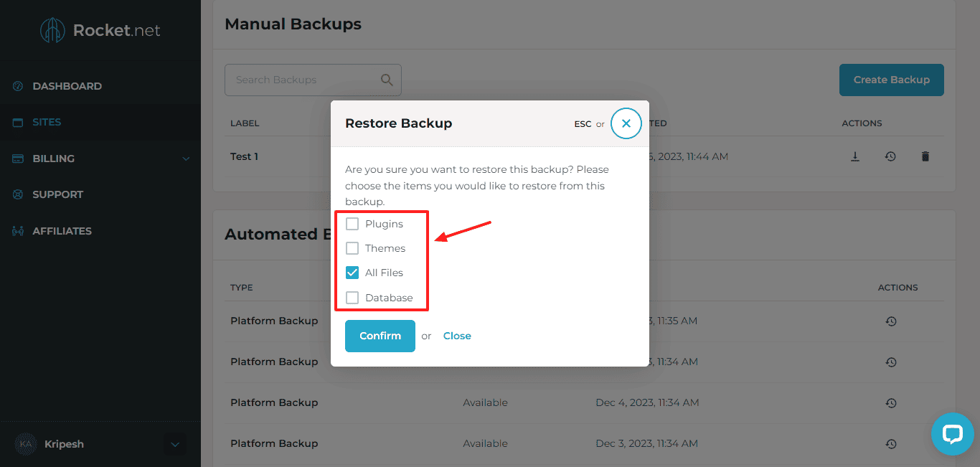980x467 pixels.
Task: Go to Dashboard in sidebar
Action: point(67,86)
